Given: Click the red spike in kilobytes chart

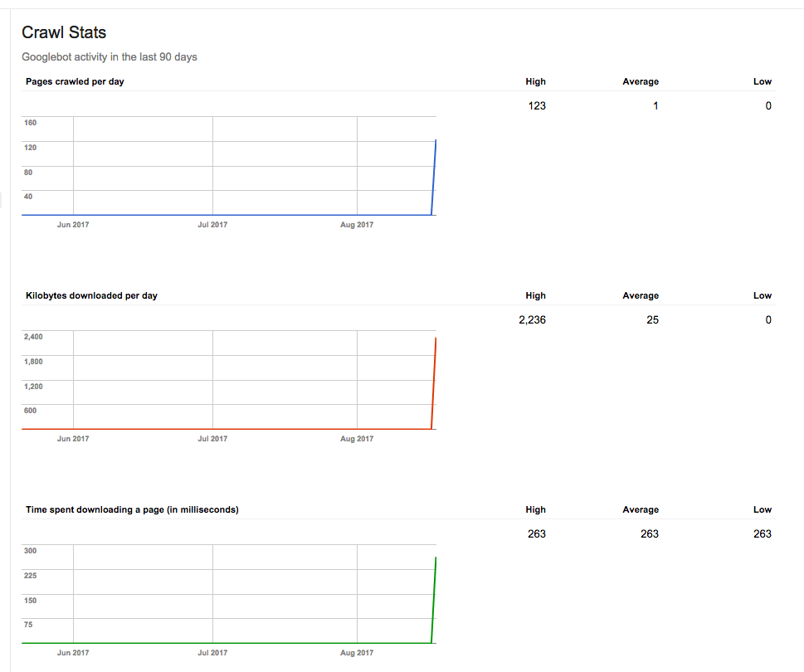Looking at the screenshot, I should 434,383.
